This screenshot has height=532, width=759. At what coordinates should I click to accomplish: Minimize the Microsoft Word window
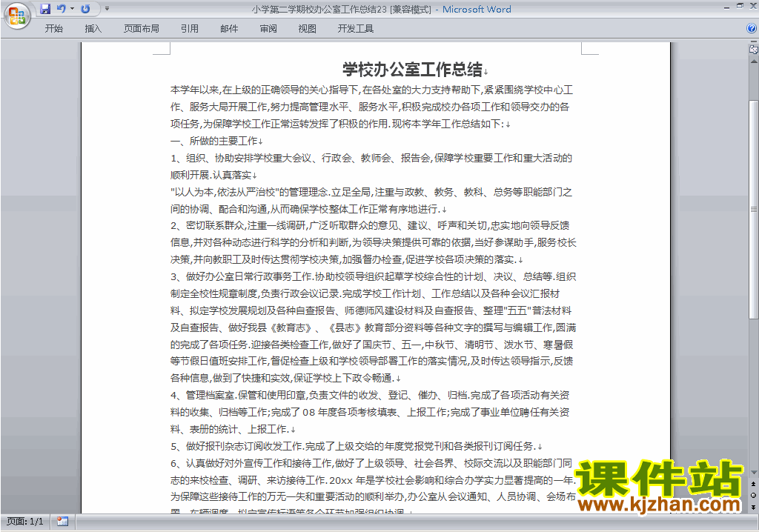click(726, 7)
